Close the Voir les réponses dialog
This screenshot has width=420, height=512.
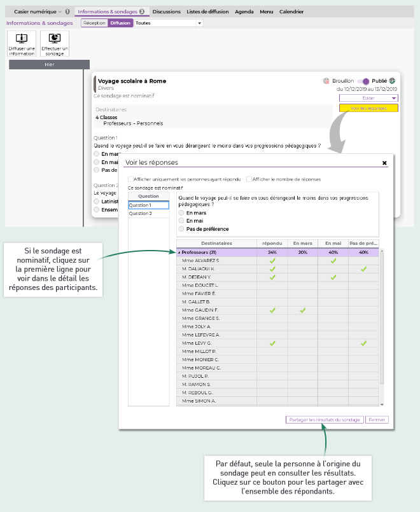point(384,163)
